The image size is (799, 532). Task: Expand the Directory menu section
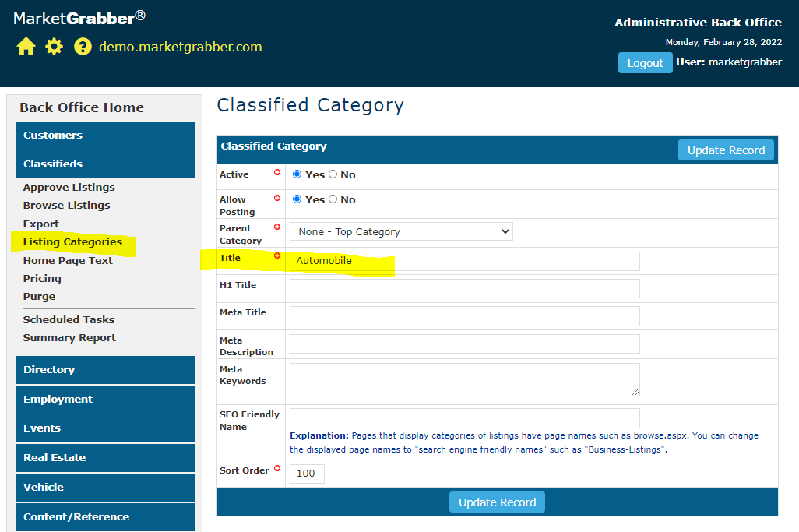pyautogui.click(x=105, y=370)
